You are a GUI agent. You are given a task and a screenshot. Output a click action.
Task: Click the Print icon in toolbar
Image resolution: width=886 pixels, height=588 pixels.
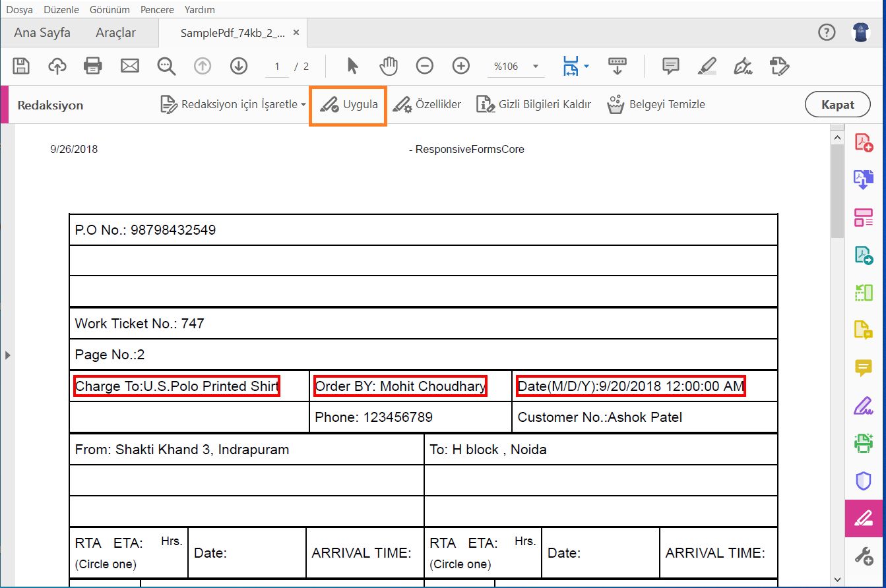click(93, 66)
